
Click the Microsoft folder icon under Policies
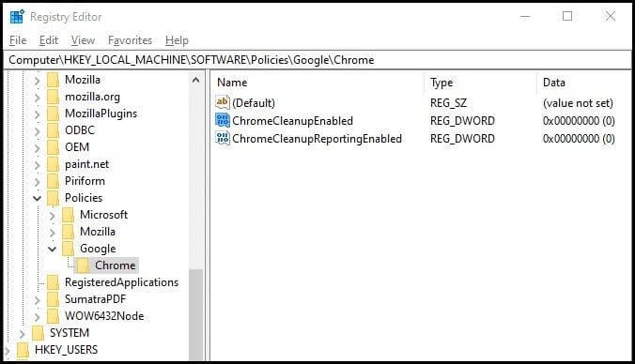click(x=68, y=215)
